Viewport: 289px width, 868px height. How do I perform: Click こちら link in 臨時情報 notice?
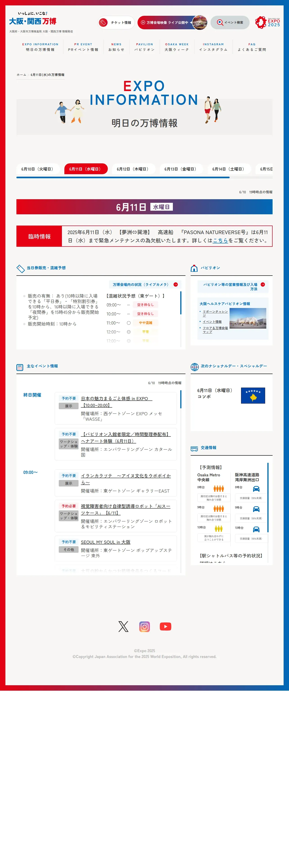click(220, 241)
